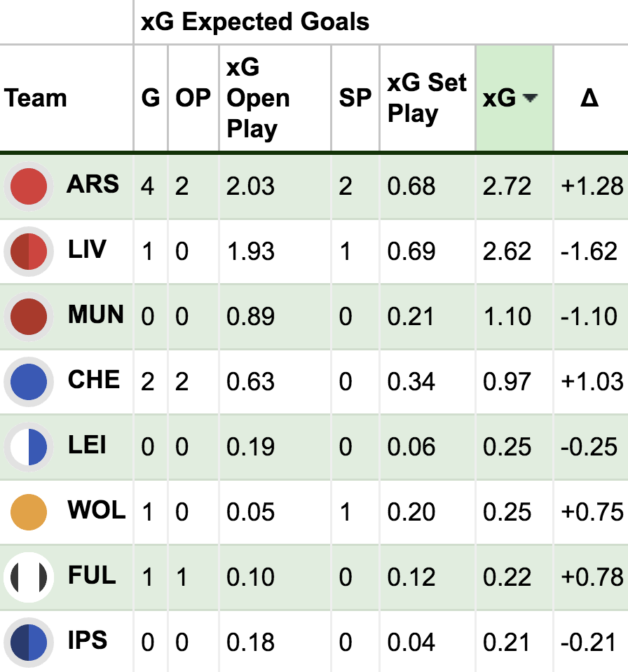Click the Fulham team crest icon

point(29,577)
